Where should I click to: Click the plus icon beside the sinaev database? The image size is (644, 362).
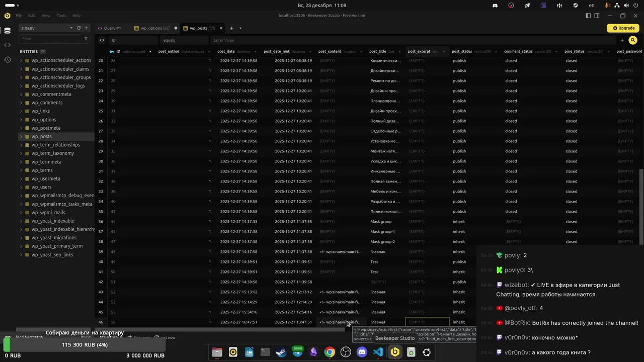click(86, 28)
